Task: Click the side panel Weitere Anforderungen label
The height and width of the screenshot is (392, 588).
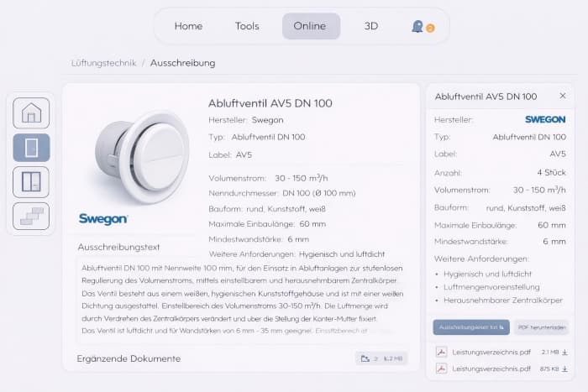Action: point(481,259)
